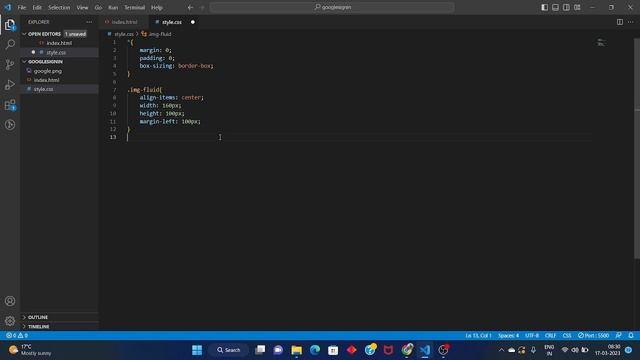Image resolution: width=640 pixels, height=360 pixels.
Task: Toggle the secondary side bar layout icon
Action: [566, 7]
